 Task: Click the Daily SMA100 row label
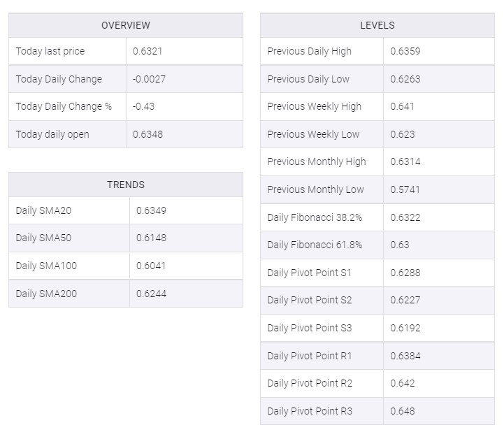[x=46, y=266]
